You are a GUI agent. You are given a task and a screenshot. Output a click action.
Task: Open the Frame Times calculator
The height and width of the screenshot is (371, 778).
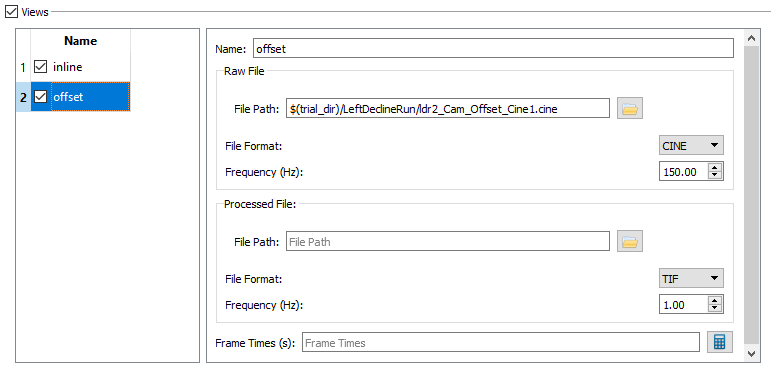pos(719,342)
